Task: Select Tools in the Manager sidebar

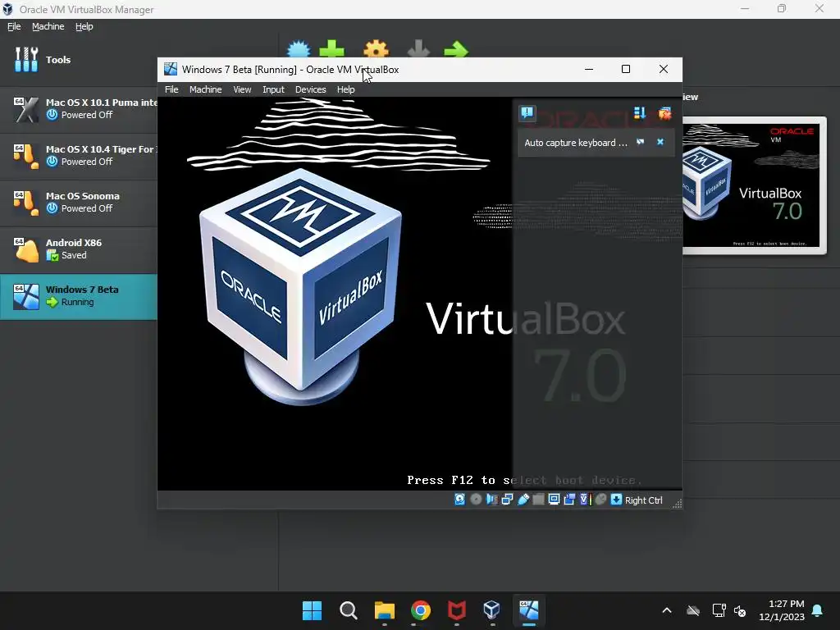Action: (79, 60)
